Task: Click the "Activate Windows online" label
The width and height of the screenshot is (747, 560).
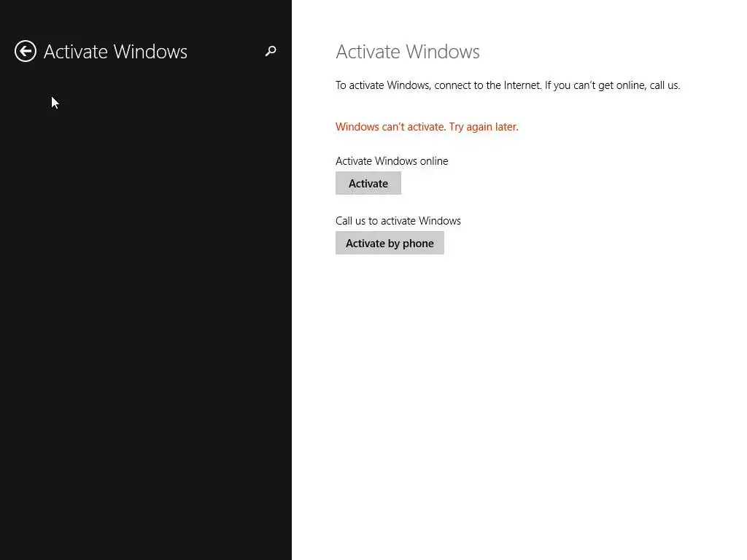Action: 392,161
